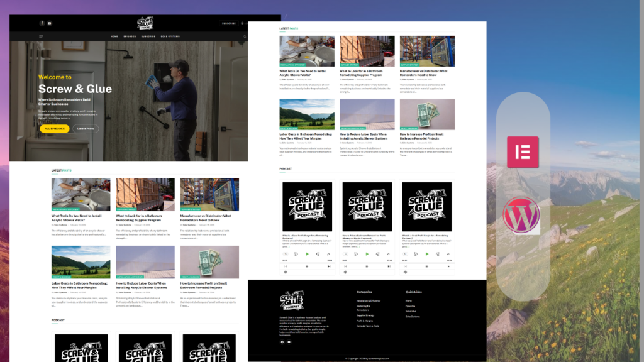Screen dimensions: 644x362
Task: Open right-page title 'What Tools Do You Need to Install'
Action: [303, 73]
